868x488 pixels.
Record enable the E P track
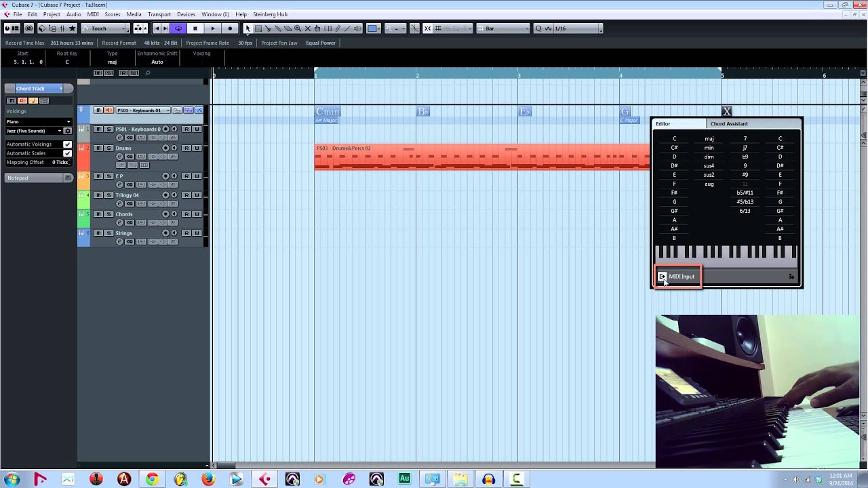(165, 176)
